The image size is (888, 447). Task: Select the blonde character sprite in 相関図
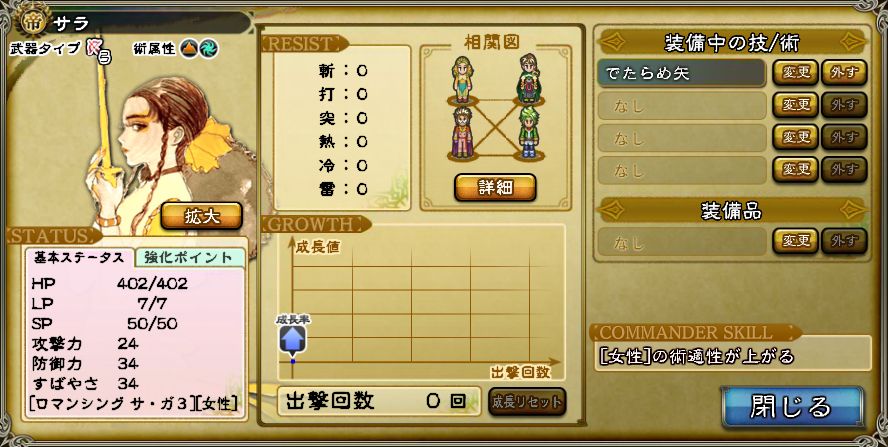tap(462, 78)
